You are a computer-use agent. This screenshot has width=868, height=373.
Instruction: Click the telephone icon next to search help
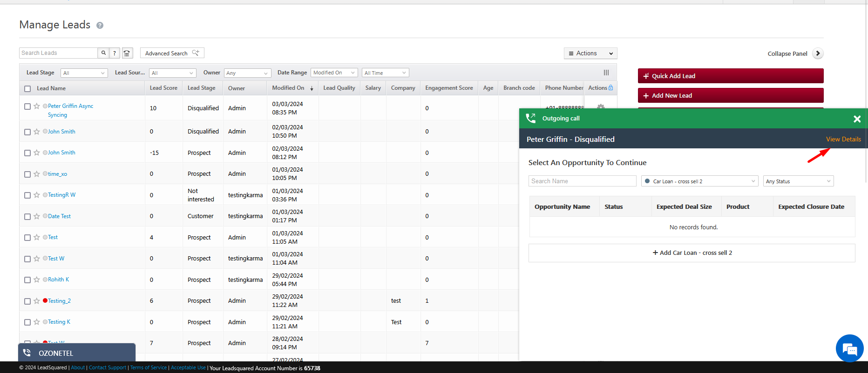127,53
